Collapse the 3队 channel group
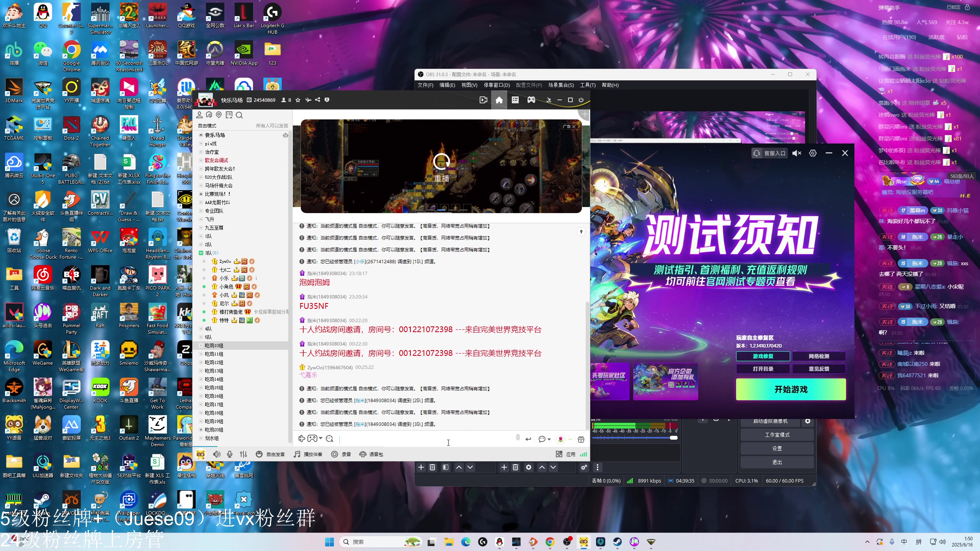Screen dimensions: 980x551 pyautogui.click(x=201, y=253)
